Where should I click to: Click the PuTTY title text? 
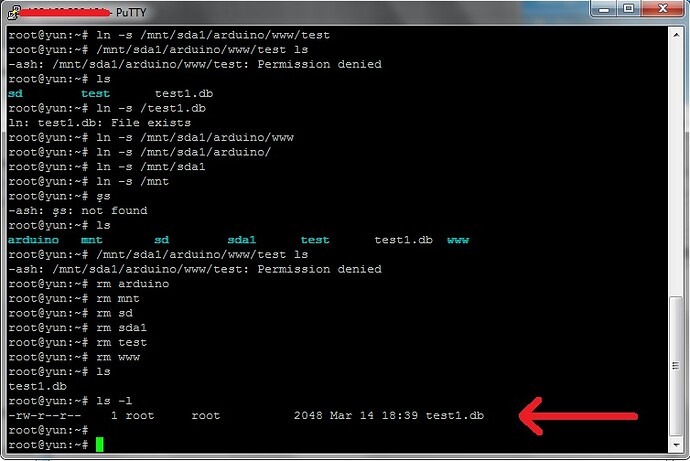coord(131,12)
